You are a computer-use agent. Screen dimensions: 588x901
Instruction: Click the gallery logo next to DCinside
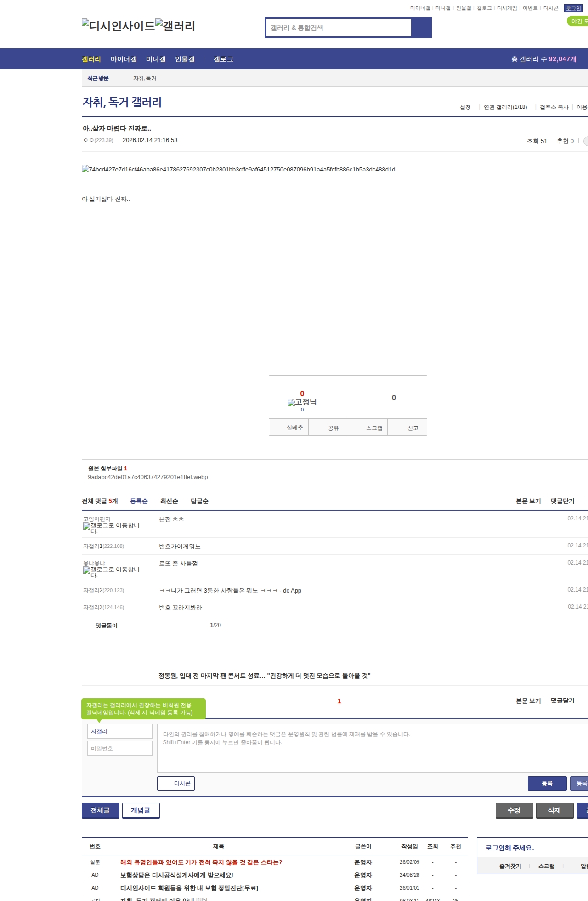[x=175, y=26]
